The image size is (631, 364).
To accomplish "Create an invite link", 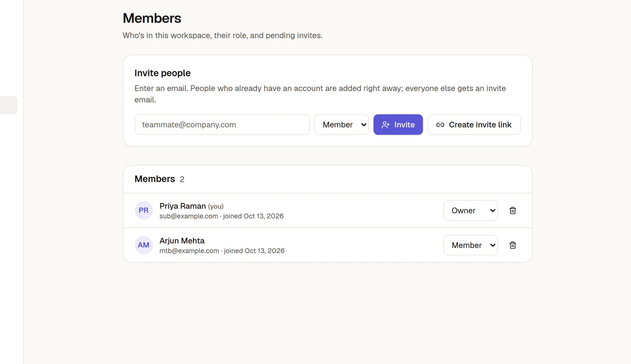I will coord(474,125).
